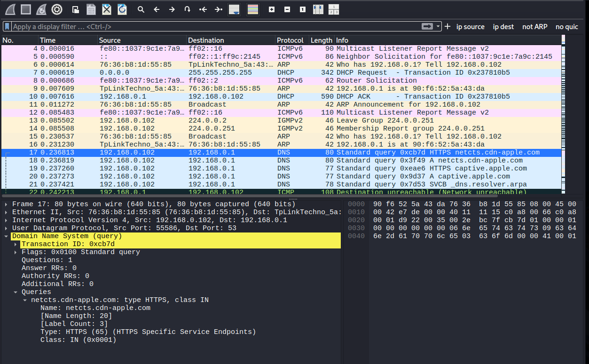Jump to the first packet
The image size is (589, 364).
[203, 9]
